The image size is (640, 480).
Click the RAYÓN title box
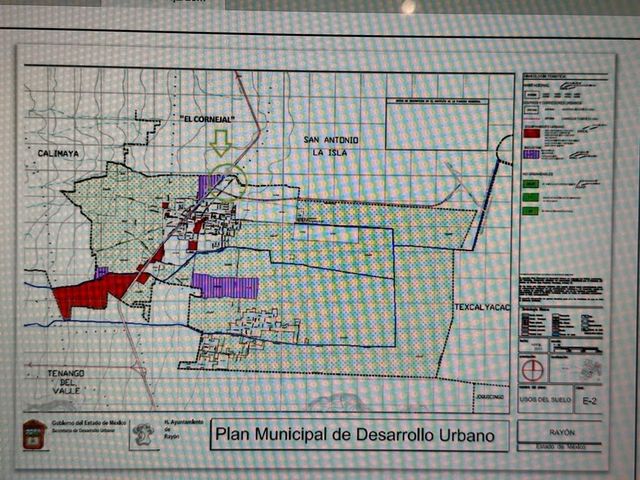coord(562,432)
